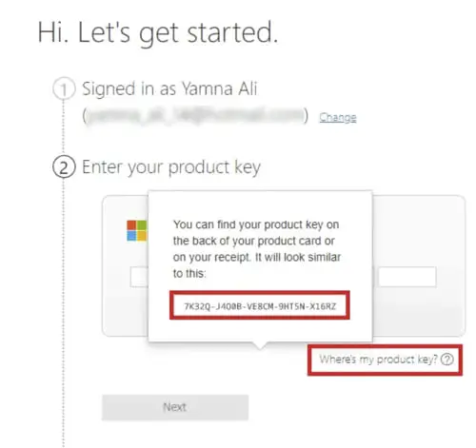Click the "Signed in as Yamna Ali" text
Viewport: 476px width, 448px height.
pos(169,88)
